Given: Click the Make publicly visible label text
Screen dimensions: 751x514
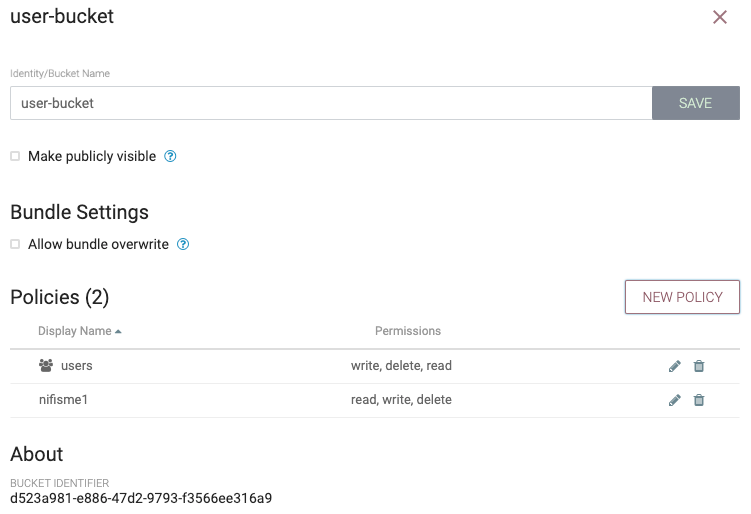Looking at the screenshot, I should click(x=92, y=156).
